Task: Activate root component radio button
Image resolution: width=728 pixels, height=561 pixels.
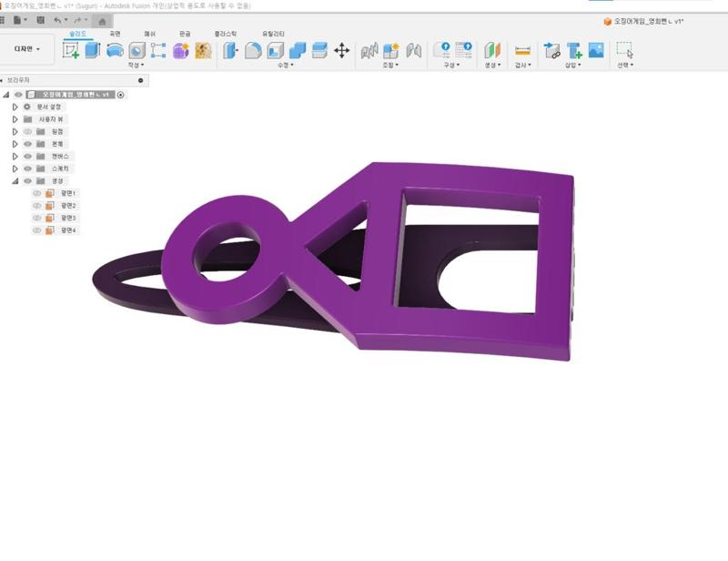Action: pyautogui.click(x=121, y=95)
